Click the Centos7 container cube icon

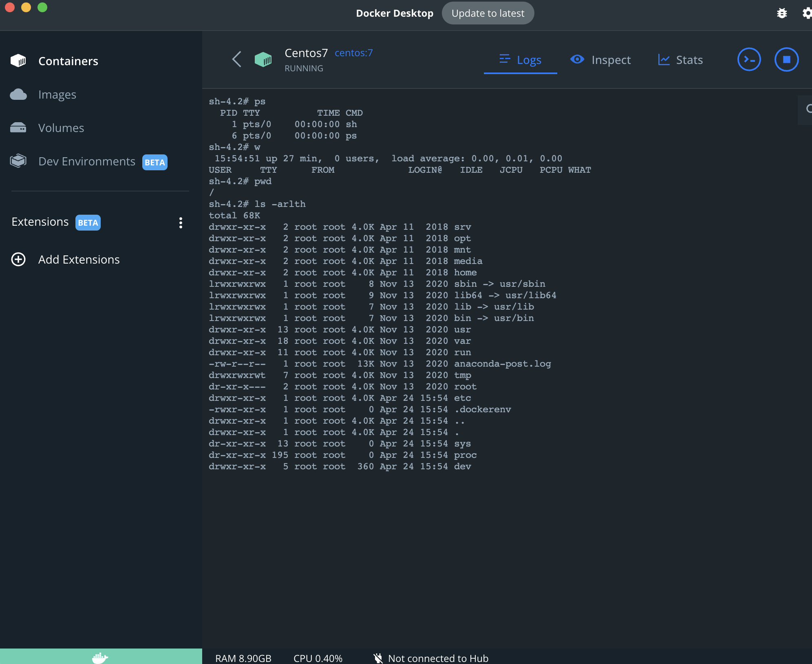click(263, 60)
